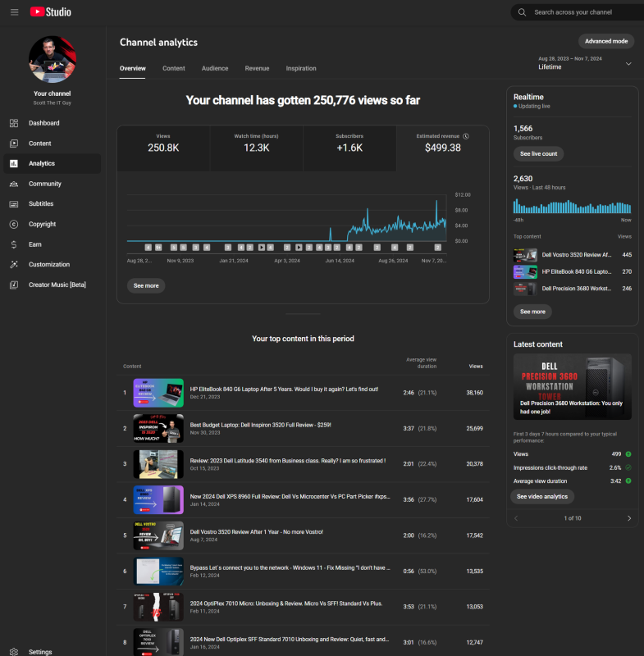This screenshot has width=644, height=656.
Task: Click the channel profile avatar
Action: pyautogui.click(x=53, y=59)
